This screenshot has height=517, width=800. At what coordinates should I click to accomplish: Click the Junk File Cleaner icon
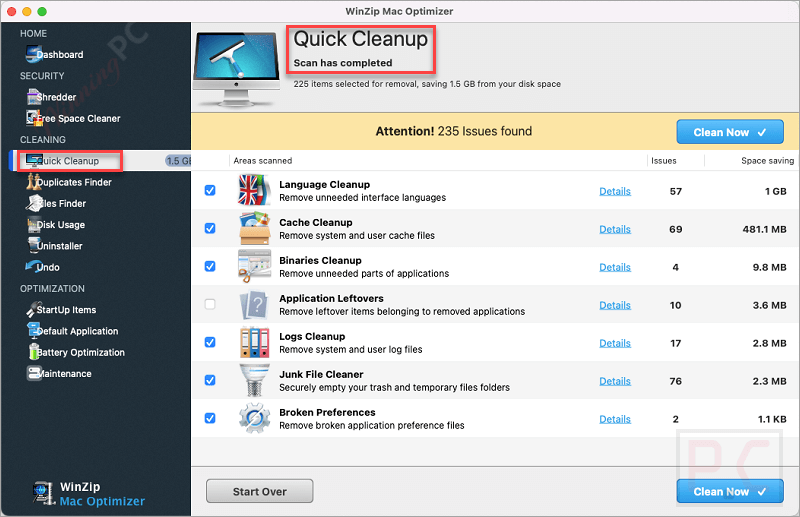tap(254, 381)
